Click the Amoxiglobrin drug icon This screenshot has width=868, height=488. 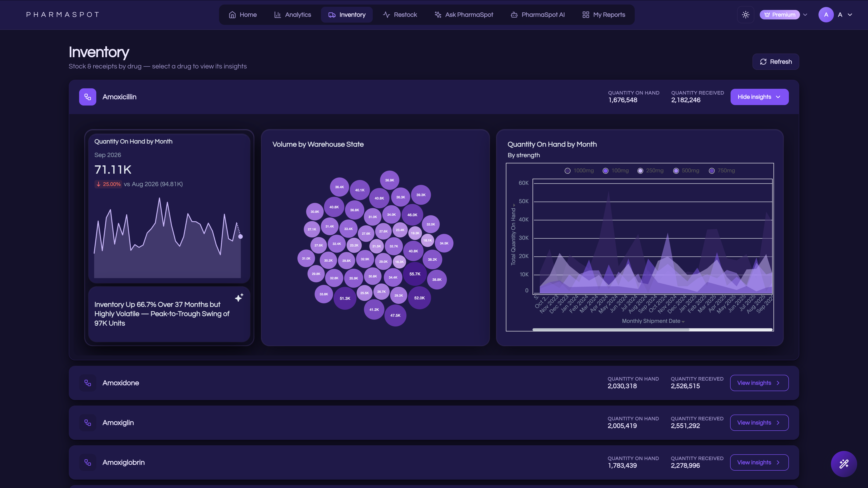[x=88, y=462]
